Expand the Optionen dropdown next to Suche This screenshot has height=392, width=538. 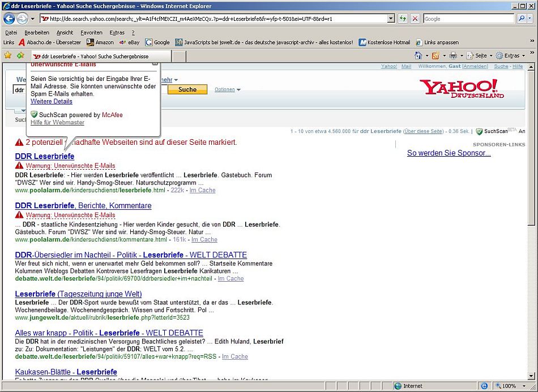click(x=228, y=89)
